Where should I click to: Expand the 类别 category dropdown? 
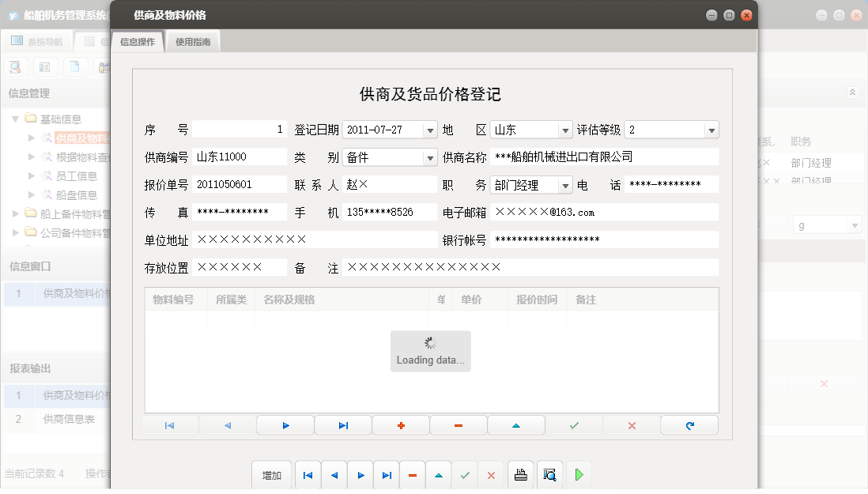tap(430, 158)
